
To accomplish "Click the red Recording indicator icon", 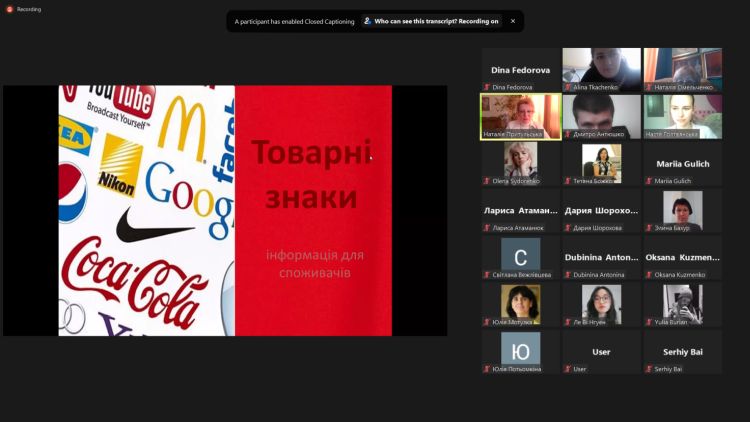I will click(x=9, y=9).
